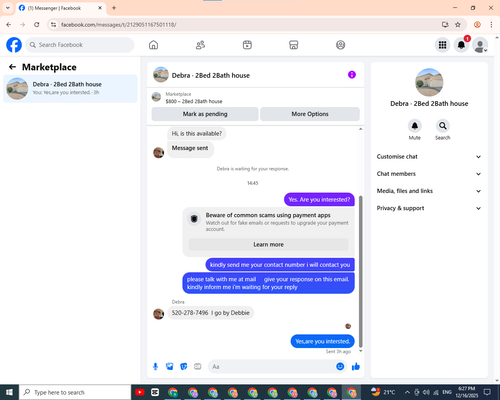Open the nine-dot Menu grid icon
The width and height of the screenshot is (500, 400).
[x=442, y=45]
